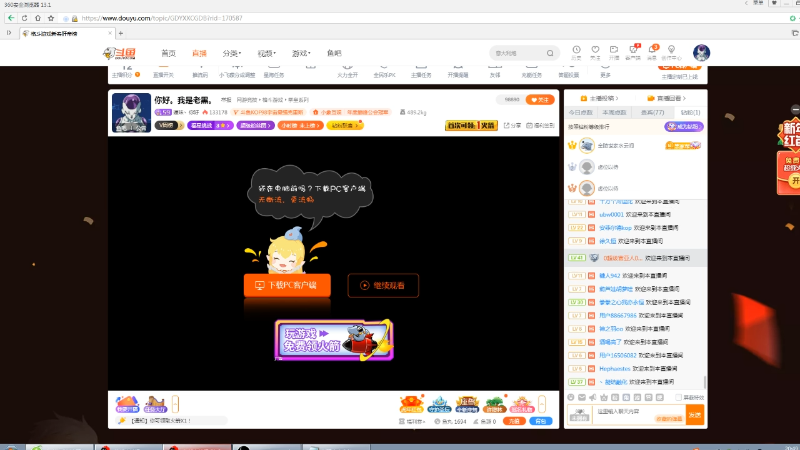Click the search magnifier icon

[550, 53]
